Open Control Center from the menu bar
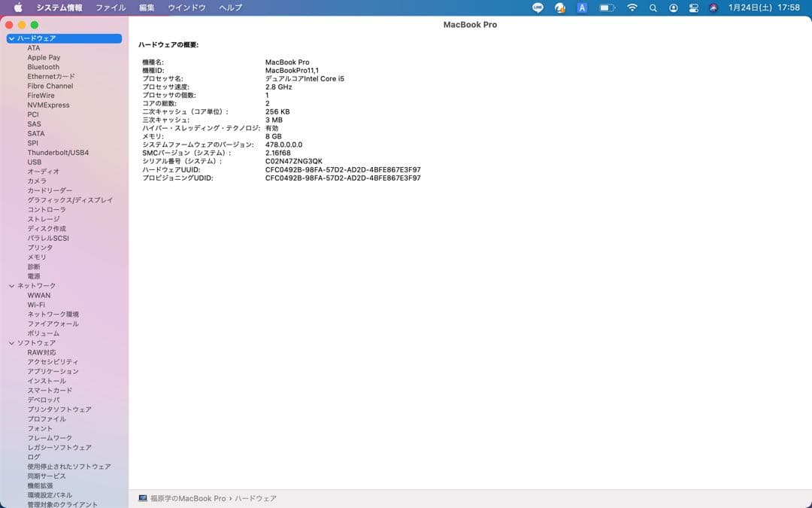Image resolution: width=812 pixels, height=508 pixels. 693,8
